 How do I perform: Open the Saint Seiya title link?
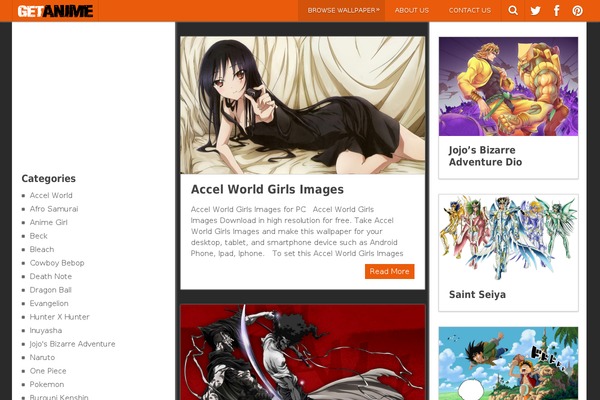(477, 294)
